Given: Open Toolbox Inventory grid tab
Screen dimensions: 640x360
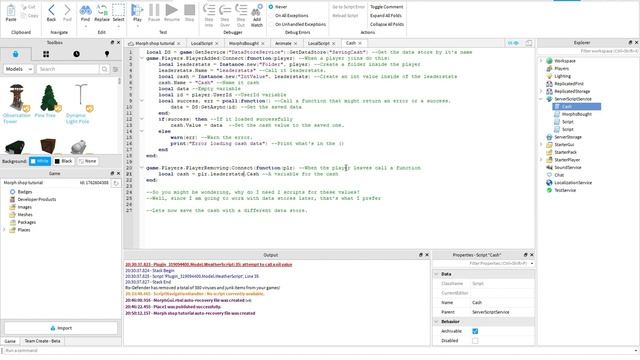Looking at the screenshot, I should pos(46,54).
